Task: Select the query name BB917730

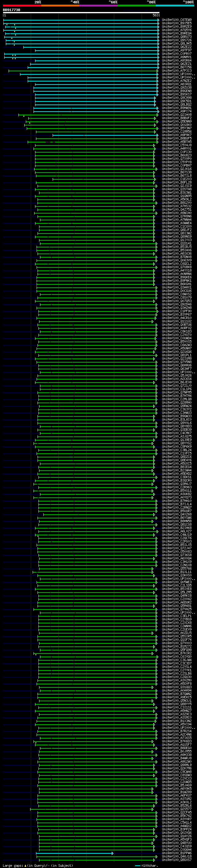Action: [x=11, y=10]
